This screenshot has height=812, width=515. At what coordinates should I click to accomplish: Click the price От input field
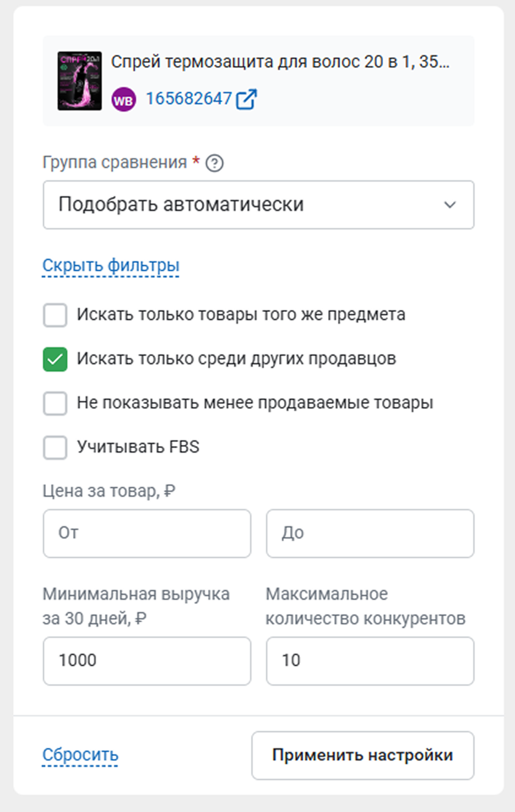click(147, 533)
